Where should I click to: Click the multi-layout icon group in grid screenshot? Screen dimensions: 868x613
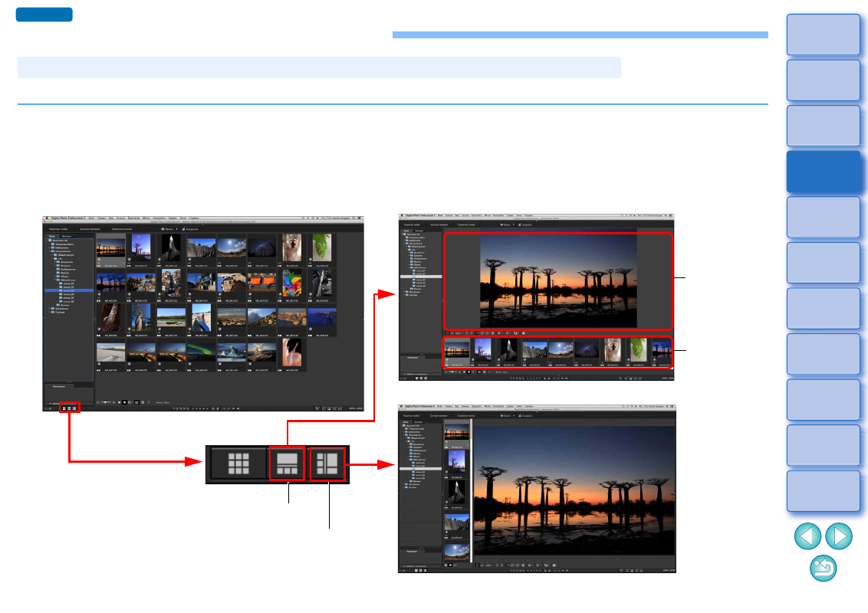click(x=69, y=408)
